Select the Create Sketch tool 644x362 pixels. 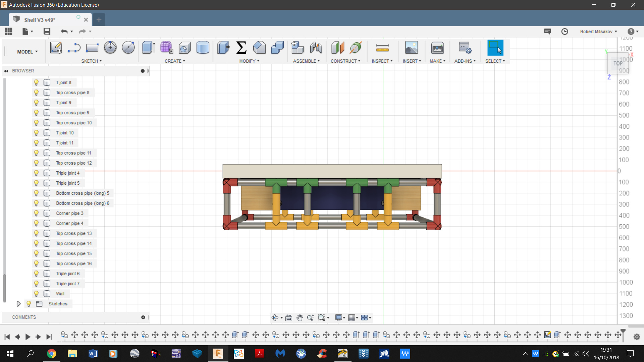[56, 48]
